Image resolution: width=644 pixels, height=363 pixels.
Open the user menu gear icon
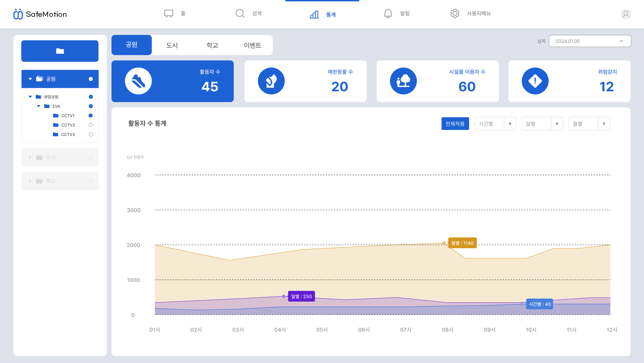click(x=455, y=13)
